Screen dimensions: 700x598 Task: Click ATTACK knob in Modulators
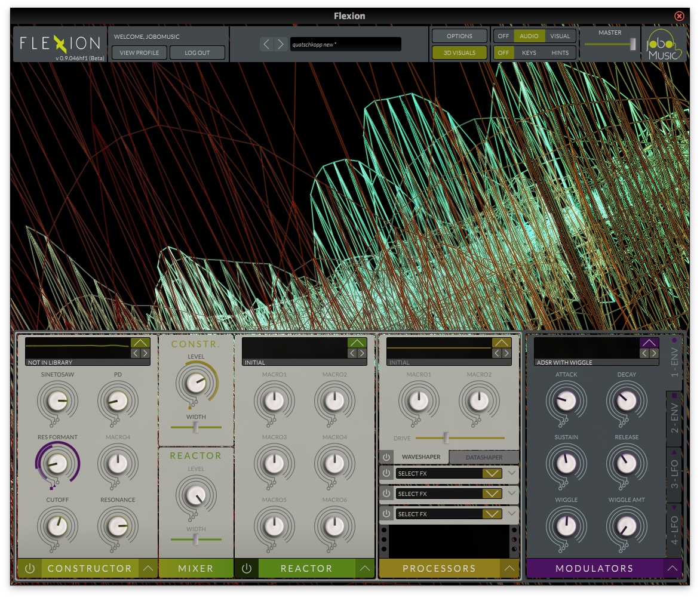566,401
